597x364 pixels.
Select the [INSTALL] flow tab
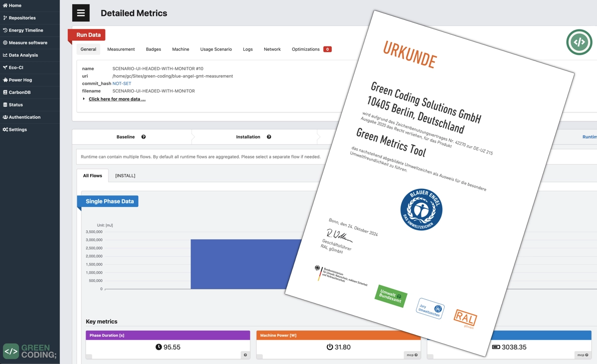pyautogui.click(x=125, y=176)
